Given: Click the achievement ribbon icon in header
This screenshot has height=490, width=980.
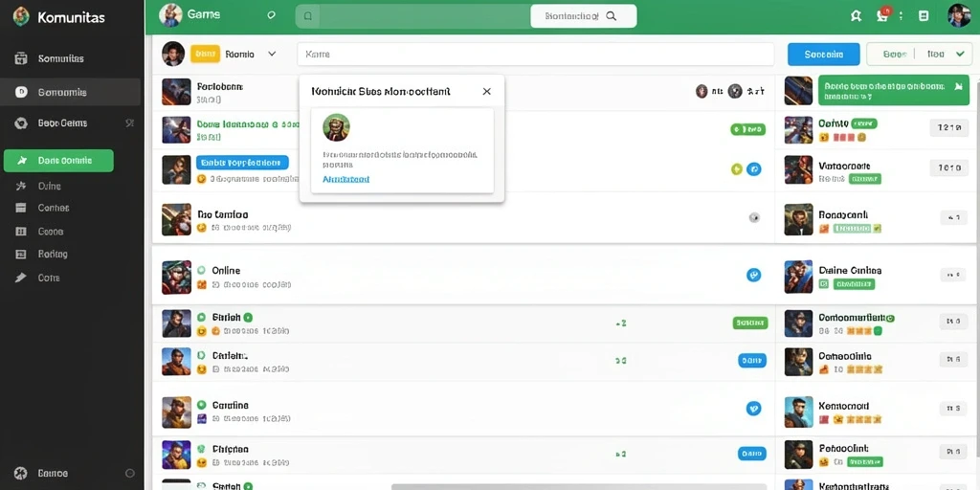Looking at the screenshot, I should pos(857,17).
